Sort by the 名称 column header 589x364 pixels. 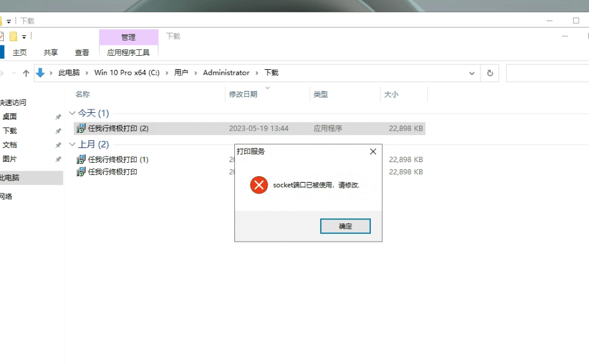point(83,94)
